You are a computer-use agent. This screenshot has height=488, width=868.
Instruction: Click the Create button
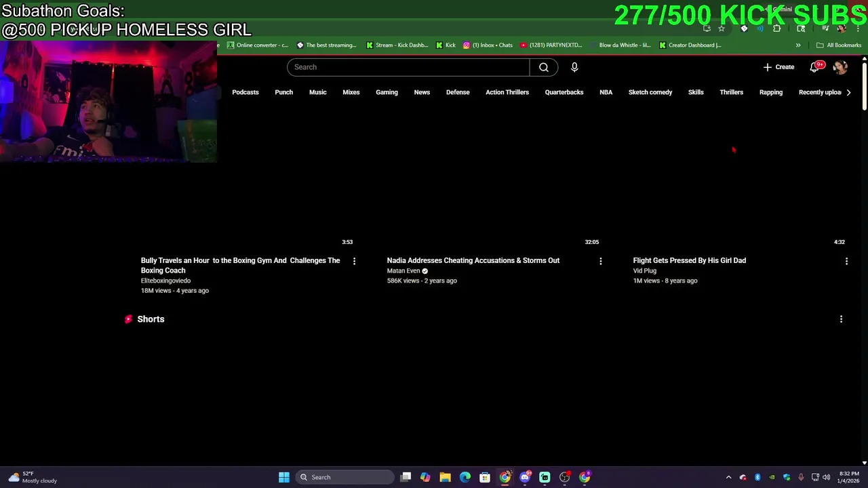click(x=778, y=67)
